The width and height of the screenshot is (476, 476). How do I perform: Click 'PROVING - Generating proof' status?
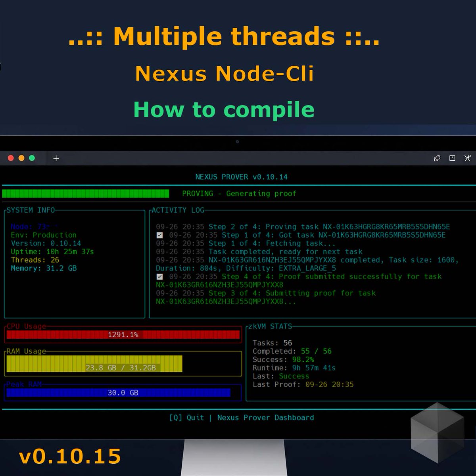point(239,194)
